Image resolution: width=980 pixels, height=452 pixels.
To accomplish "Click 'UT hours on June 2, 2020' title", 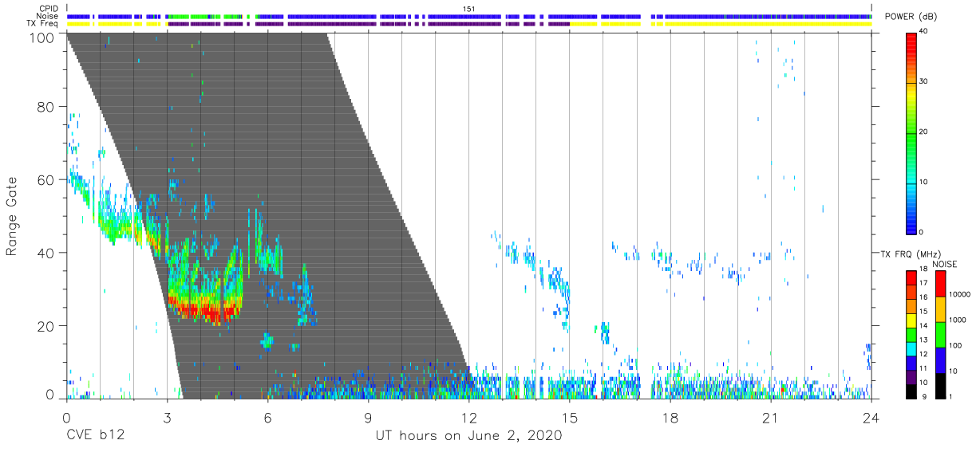I will click(x=468, y=436).
